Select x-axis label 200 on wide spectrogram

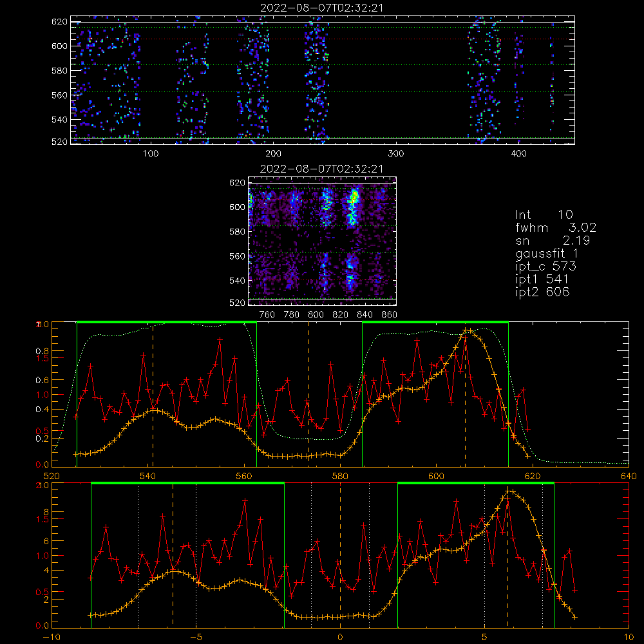click(273, 154)
